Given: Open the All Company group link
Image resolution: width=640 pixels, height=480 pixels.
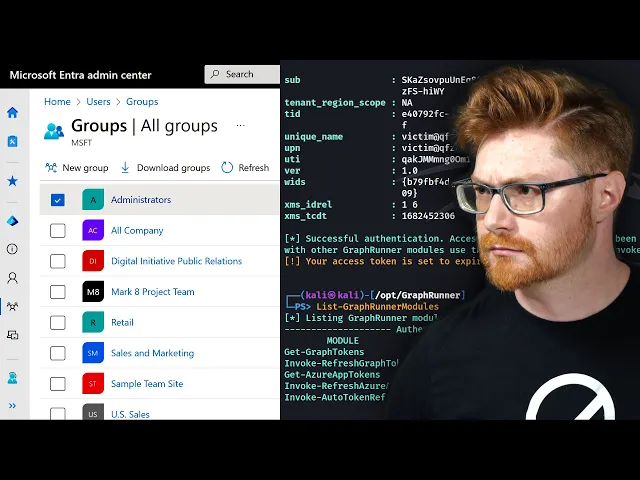Looking at the screenshot, I should pyautogui.click(x=137, y=231).
